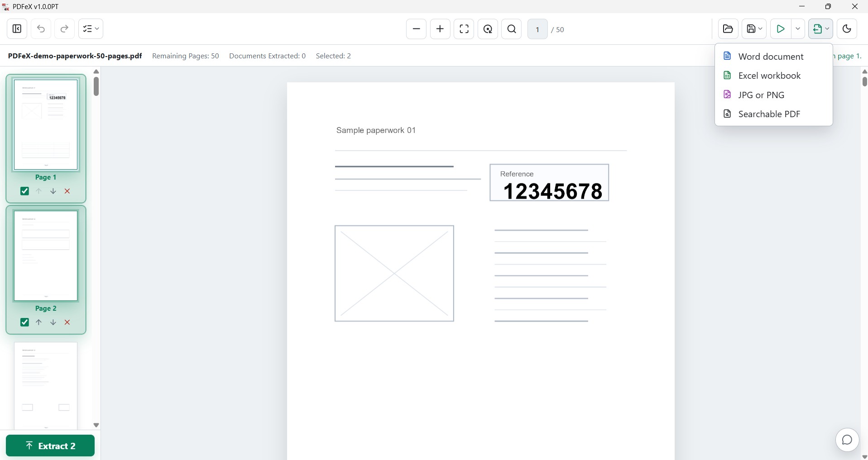This screenshot has width=868, height=460.
Task: Click thumbnail panel scrollbar up arrow
Action: coord(96,71)
